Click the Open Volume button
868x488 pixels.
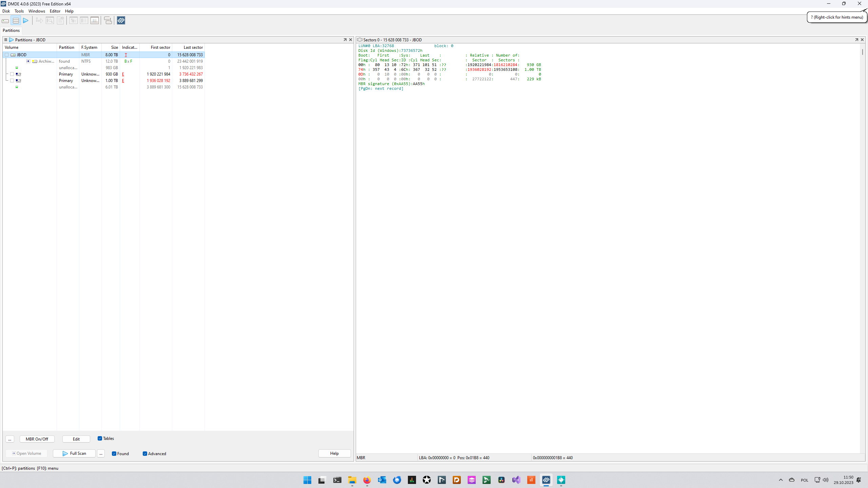[x=26, y=453]
